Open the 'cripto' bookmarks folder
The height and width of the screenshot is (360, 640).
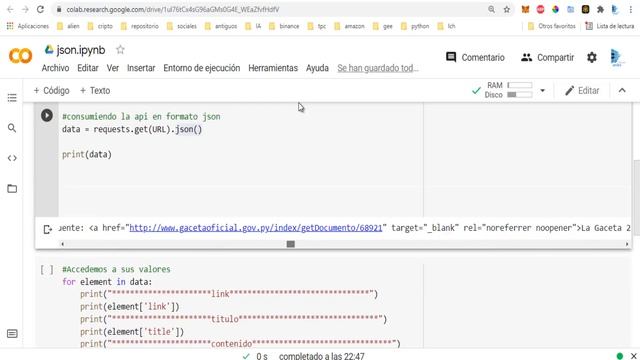(x=100, y=26)
